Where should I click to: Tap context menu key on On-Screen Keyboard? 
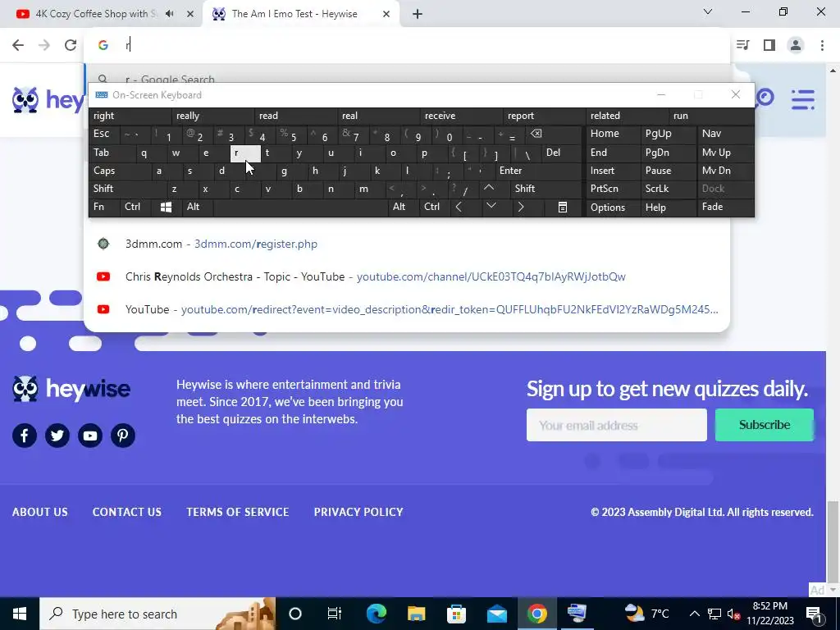[563, 207]
